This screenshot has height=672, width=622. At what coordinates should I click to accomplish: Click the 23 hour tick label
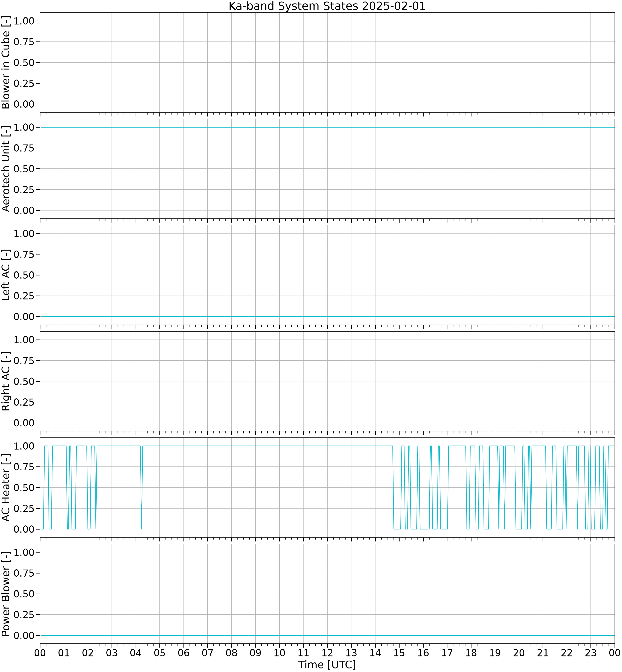pyautogui.click(x=591, y=653)
